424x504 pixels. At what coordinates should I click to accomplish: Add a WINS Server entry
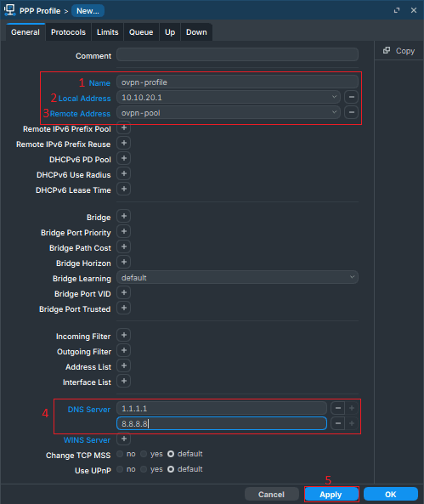[x=124, y=439]
